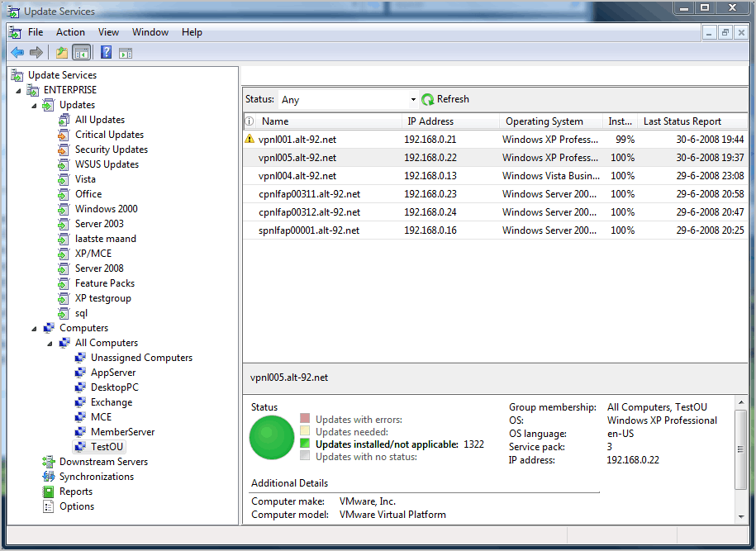Collapse the Computers tree node
756x551 pixels.
pos(34,329)
